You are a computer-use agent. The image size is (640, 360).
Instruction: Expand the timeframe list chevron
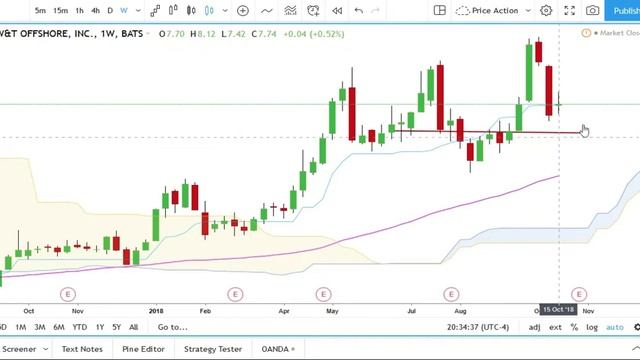point(138,11)
